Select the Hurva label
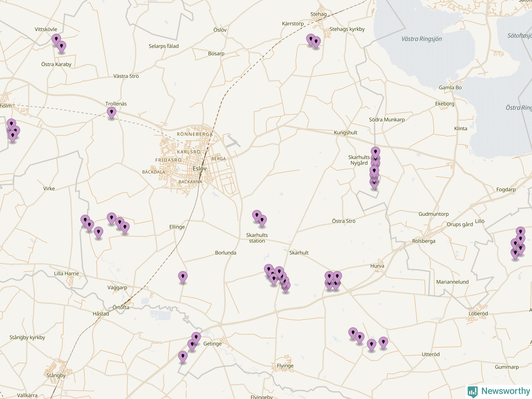Image resolution: width=532 pixels, height=399 pixels. (x=377, y=266)
